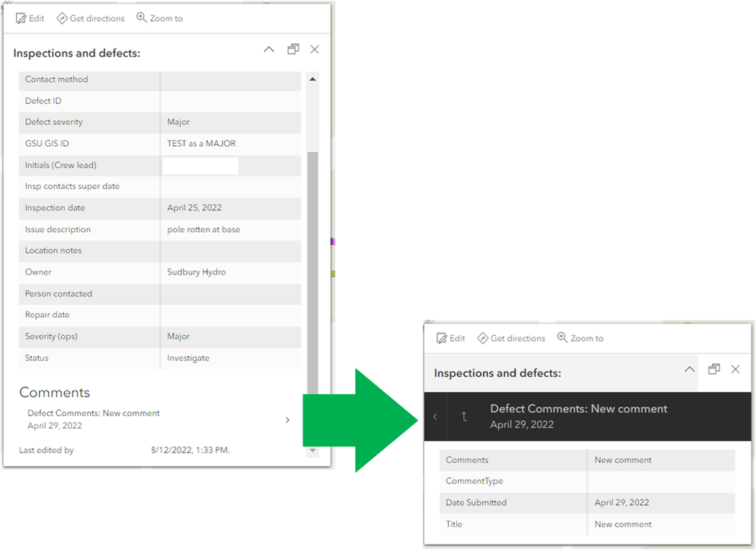Click Zoom to in the left popup
This screenshot has height=550, width=756.
pos(160,18)
